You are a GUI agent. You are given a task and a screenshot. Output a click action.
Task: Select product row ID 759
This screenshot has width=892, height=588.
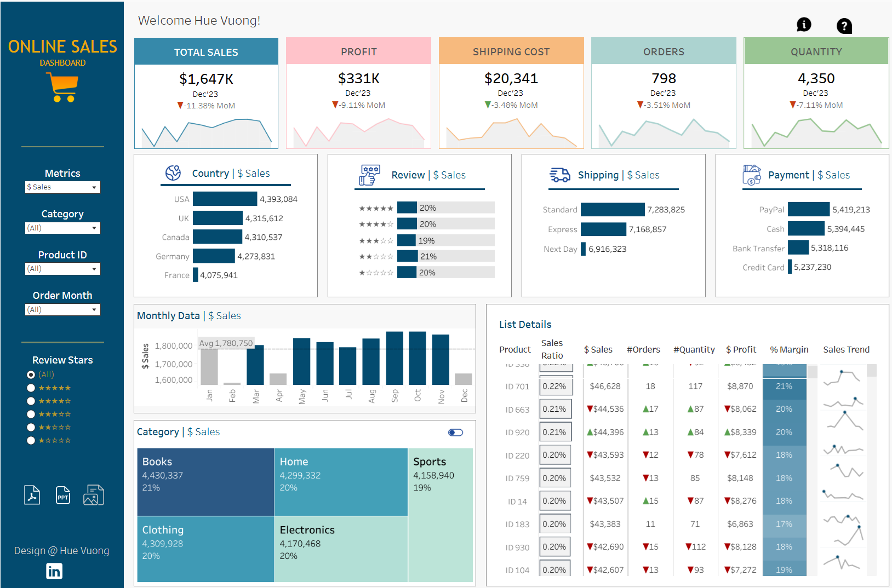click(x=517, y=479)
